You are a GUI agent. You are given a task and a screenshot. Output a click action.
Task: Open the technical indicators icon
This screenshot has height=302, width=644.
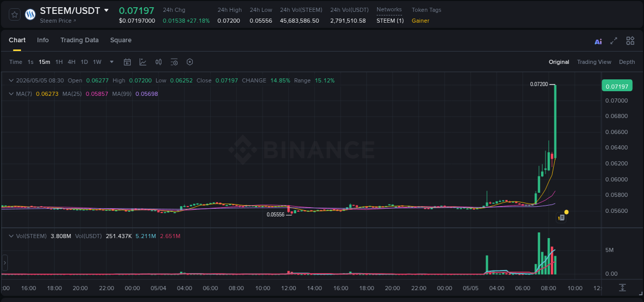[143, 62]
